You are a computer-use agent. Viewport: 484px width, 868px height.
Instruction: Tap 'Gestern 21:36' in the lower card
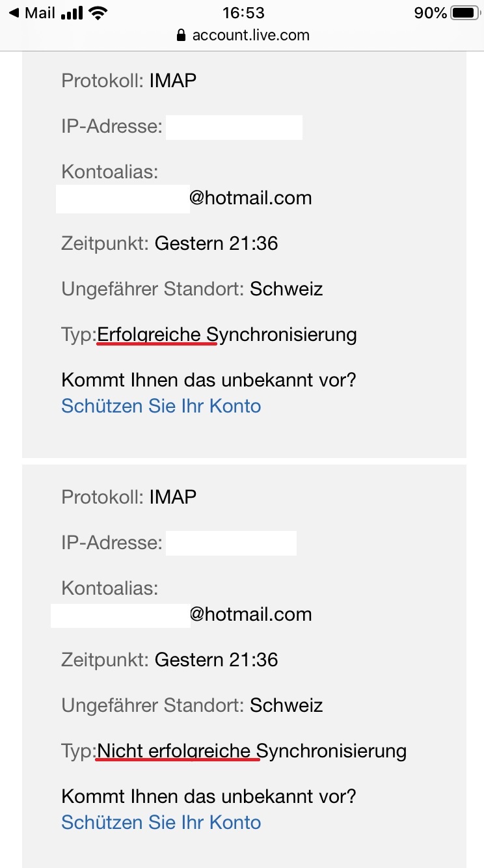216,660
